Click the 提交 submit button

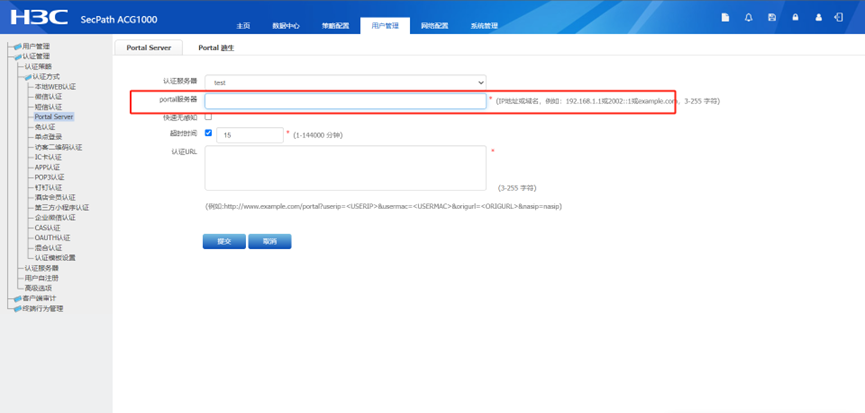224,242
